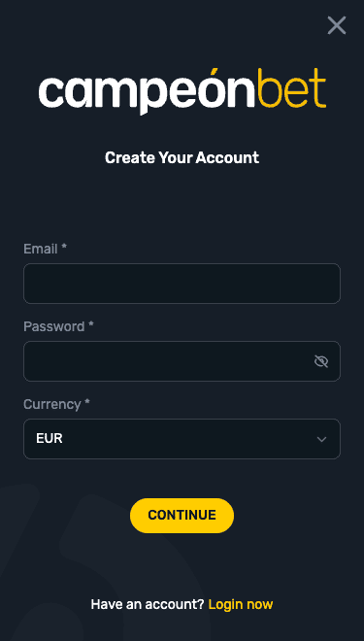Click the asterisk beside Email label
The height and width of the screenshot is (641, 364).
[64, 247]
